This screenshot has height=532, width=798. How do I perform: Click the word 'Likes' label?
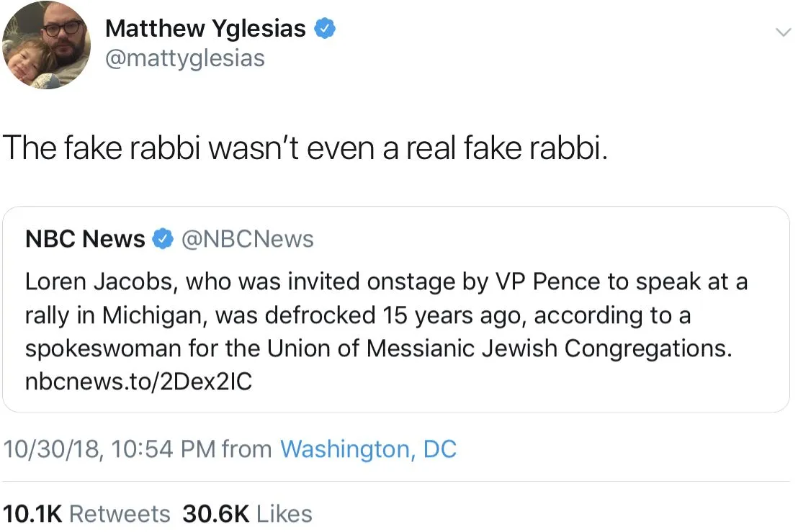(284, 514)
